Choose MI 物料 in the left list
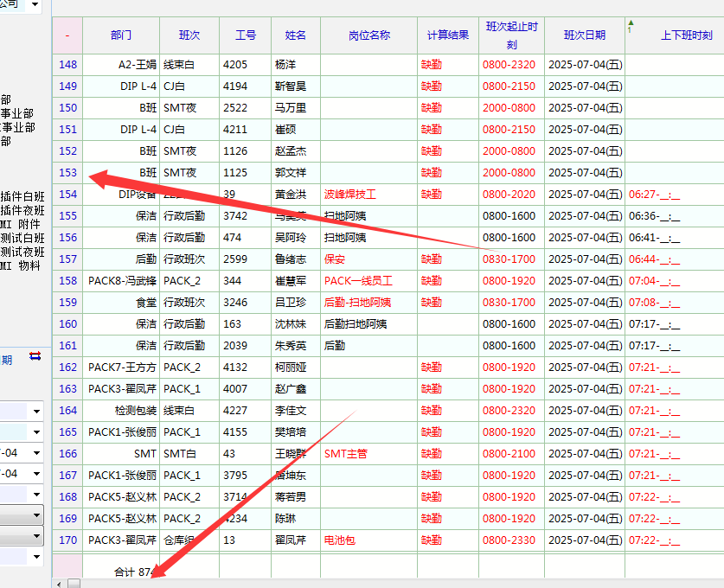This screenshot has height=588, width=724. click(x=21, y=265)
